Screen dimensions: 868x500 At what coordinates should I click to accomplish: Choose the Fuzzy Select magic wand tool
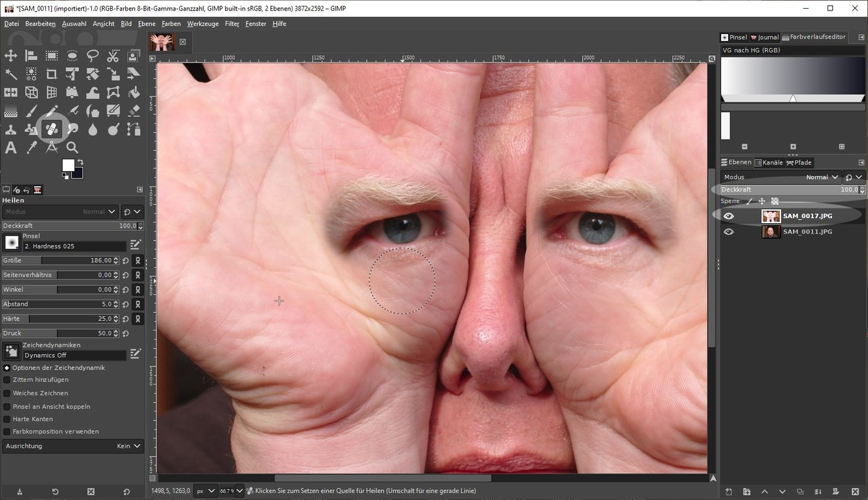pos(11,74)
